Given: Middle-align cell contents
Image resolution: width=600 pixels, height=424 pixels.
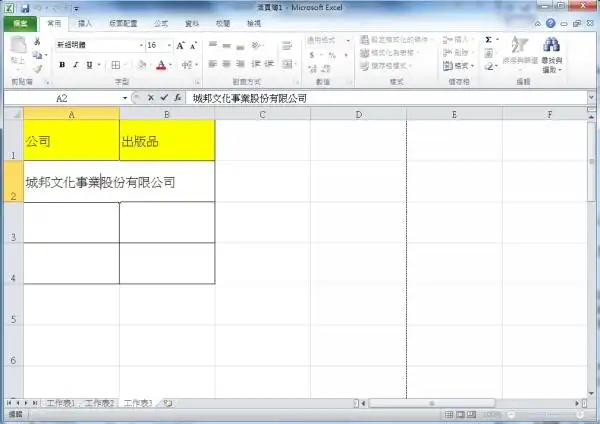Looking at the screenshot, I should [x=227, y=45].
